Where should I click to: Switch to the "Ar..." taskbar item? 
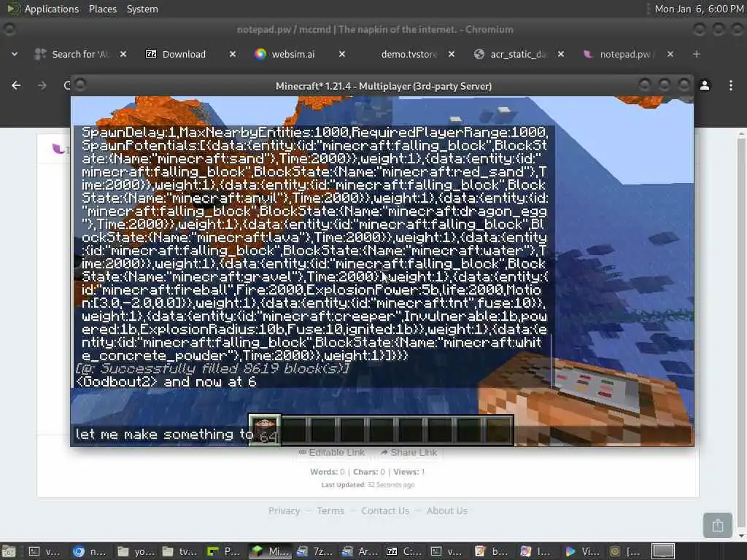359,551
